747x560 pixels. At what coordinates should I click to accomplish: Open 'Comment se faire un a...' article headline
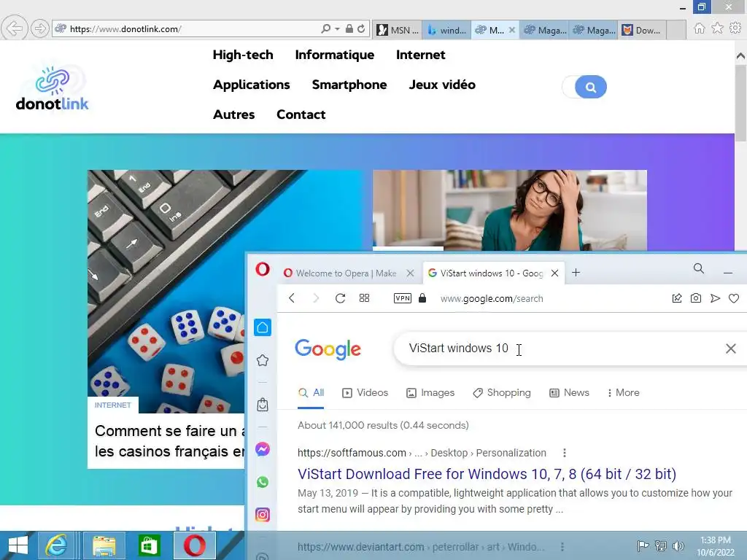click(169, 441)
